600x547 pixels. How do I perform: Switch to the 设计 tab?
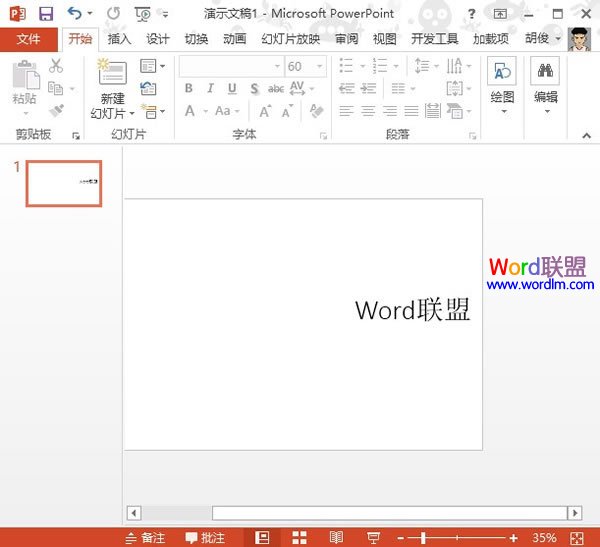click(x=158, y=39)
